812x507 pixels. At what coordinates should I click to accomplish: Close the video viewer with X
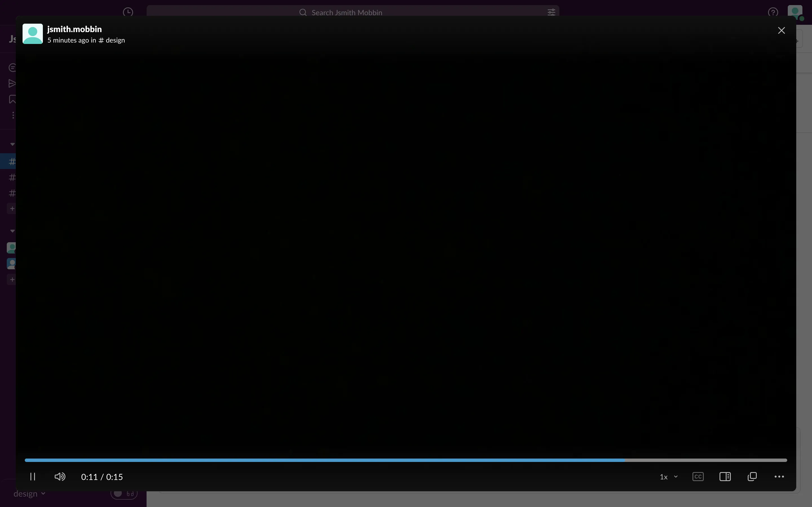coord(781,30)
